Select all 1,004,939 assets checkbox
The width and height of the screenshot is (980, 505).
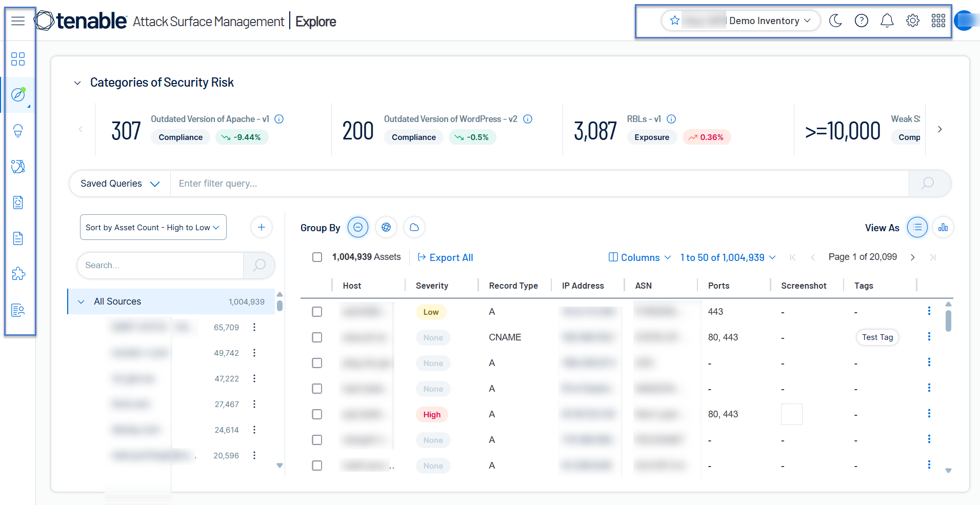coord(317,257)
